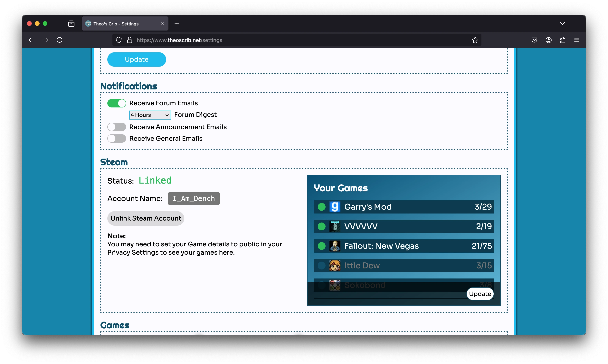The image size is (608, 364).
Task: Enable the dot toggle for Ittle Dew
Action: click(321, 265)
